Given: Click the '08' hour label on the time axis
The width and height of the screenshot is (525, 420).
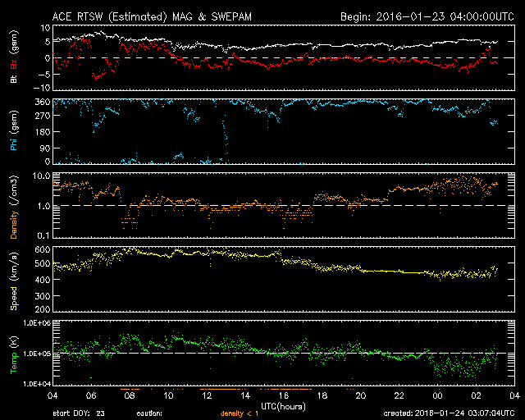Looking at the screenshot, I should (x=130, y=395).
